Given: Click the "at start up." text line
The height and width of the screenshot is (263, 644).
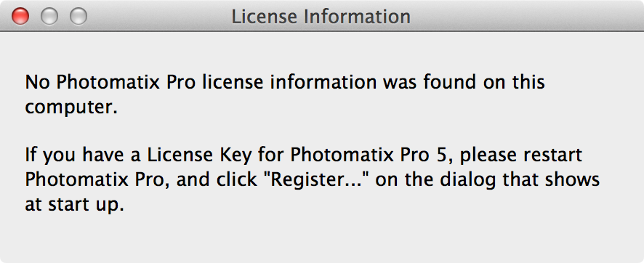Looking at the screenshot, I should click(74, 204).
